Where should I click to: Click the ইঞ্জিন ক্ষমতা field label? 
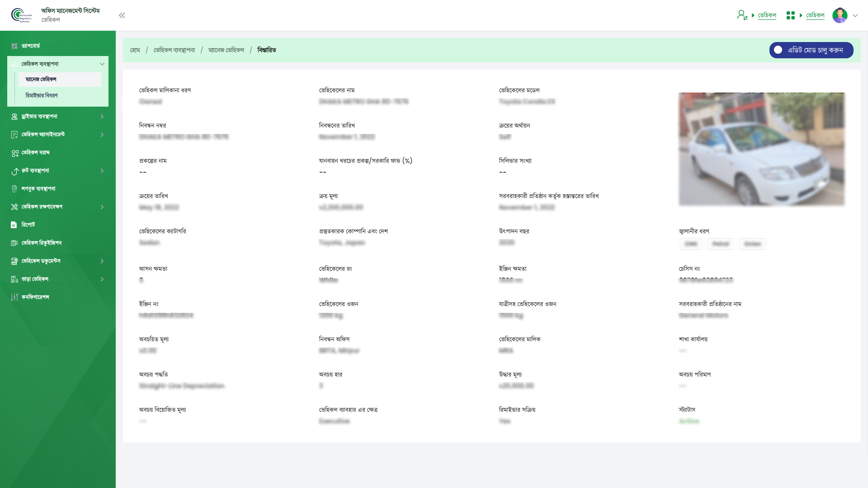[512, 269]
